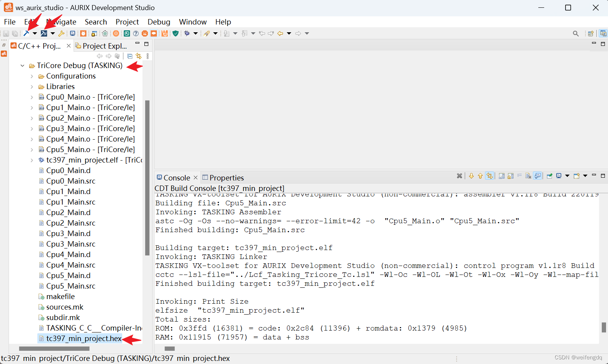Collapse All items in project tree toolbar
Image resolution: width=608 pixels, height=364 pixels.
[x=130, y=56]
